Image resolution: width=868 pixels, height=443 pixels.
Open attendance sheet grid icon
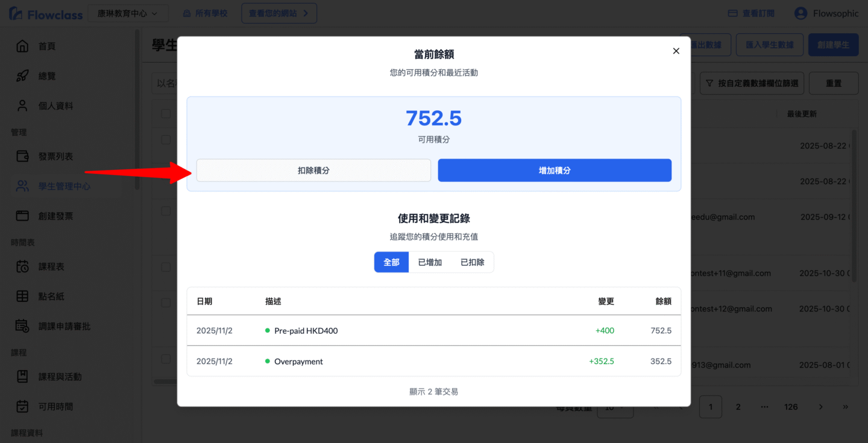click(22, 296)
